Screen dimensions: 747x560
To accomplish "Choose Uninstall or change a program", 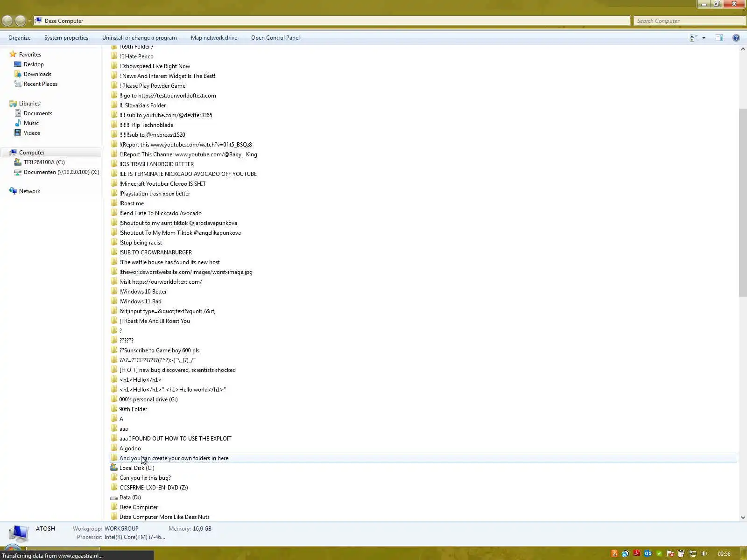I will pos(140,38).
